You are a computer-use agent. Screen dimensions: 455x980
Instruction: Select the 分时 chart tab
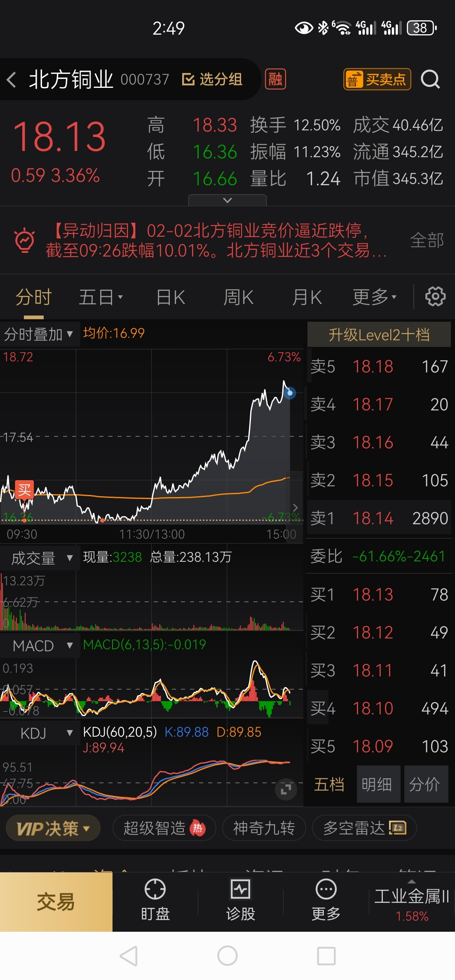pyautogui.click(x=34, y=297)
